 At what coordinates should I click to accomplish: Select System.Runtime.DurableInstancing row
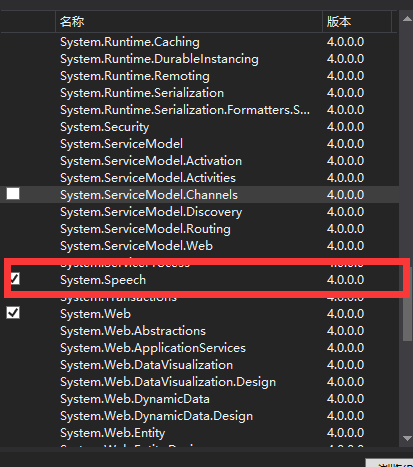199,59
